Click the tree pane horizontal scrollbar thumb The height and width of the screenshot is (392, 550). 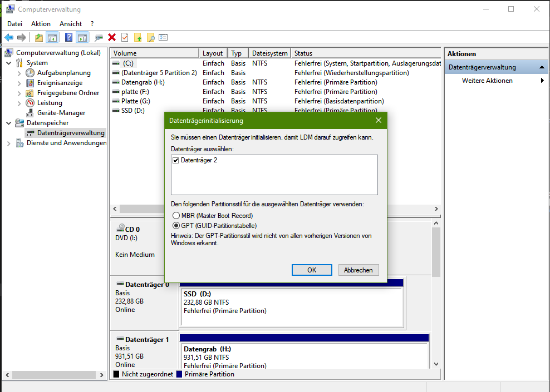tap(54, 375)
